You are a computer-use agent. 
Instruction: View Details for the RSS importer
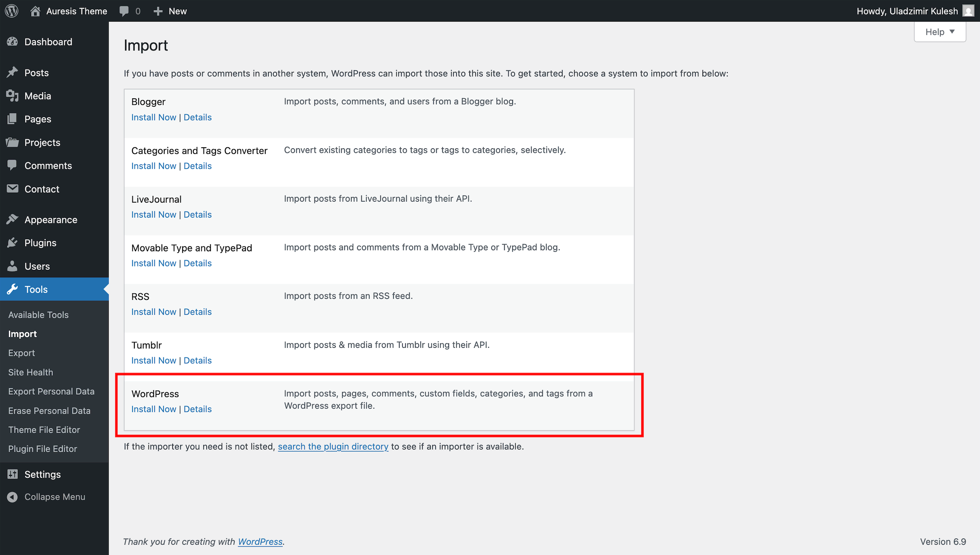pos(198,312)
